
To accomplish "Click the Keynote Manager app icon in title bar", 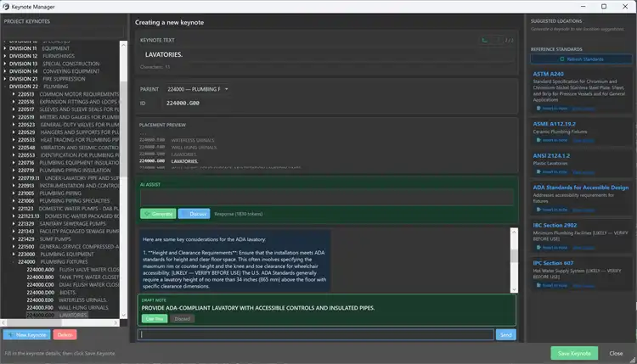I will (x=6, y=7).
